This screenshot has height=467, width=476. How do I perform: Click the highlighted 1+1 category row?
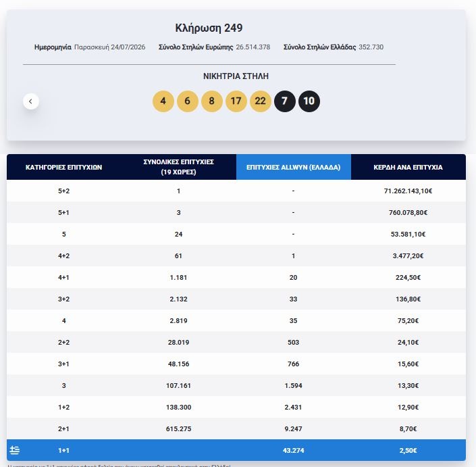click(x=236, y=450)
